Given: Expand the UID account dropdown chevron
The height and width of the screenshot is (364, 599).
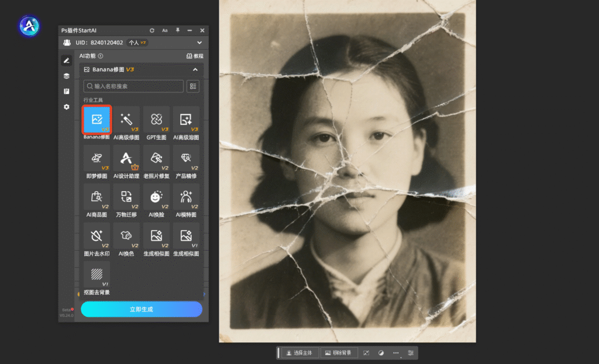Looking at the screenshot, I should tap(199, 43).
